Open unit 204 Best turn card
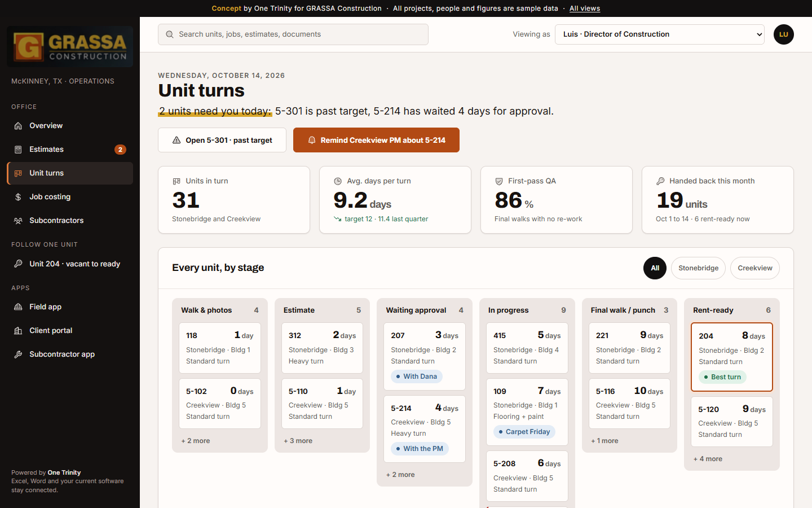The width and height of the screenshot is (812, 508). 732,357
